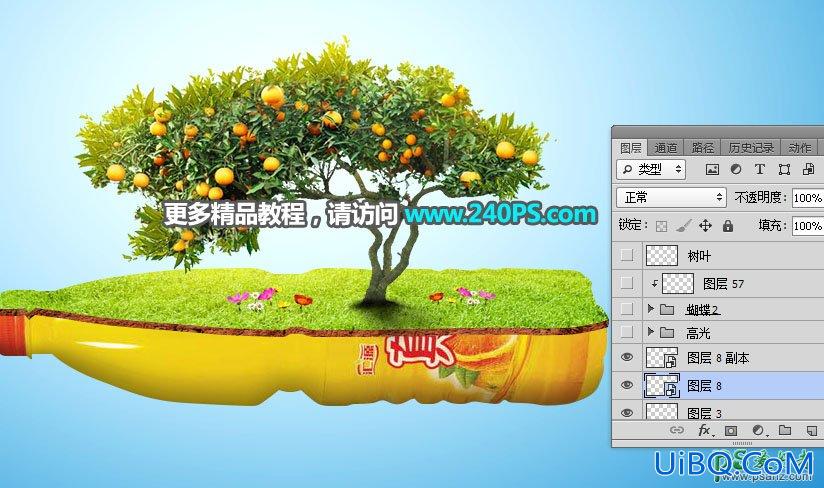Image resolution: width=824 pixels, height=488 pixels.
Task: Show the 树叶 layer visibility
Action: pos(626,255)
